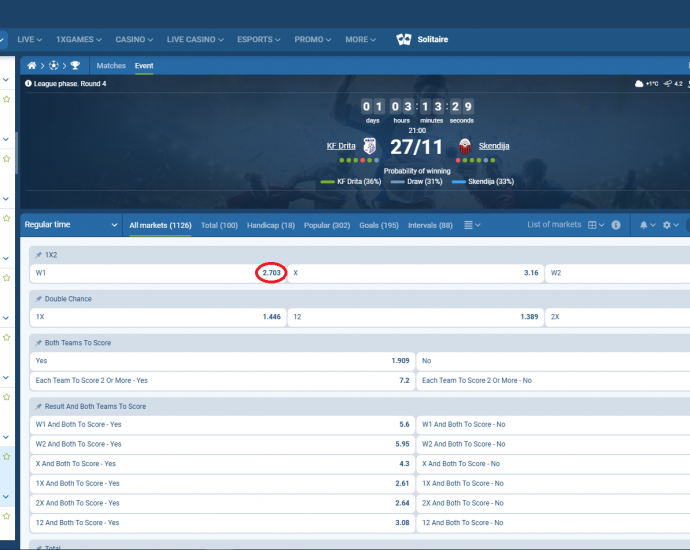Click the KF Drita team crest
690x550 pixels.
coord(370,147)
